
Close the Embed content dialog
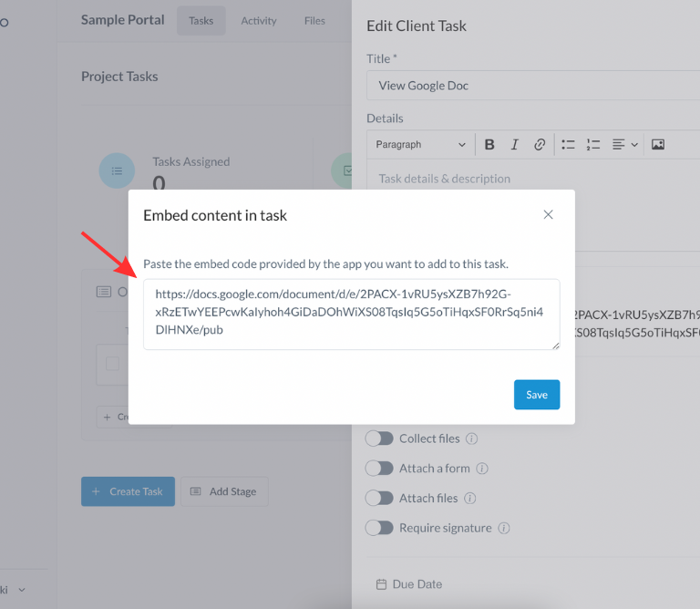(548, 215)
